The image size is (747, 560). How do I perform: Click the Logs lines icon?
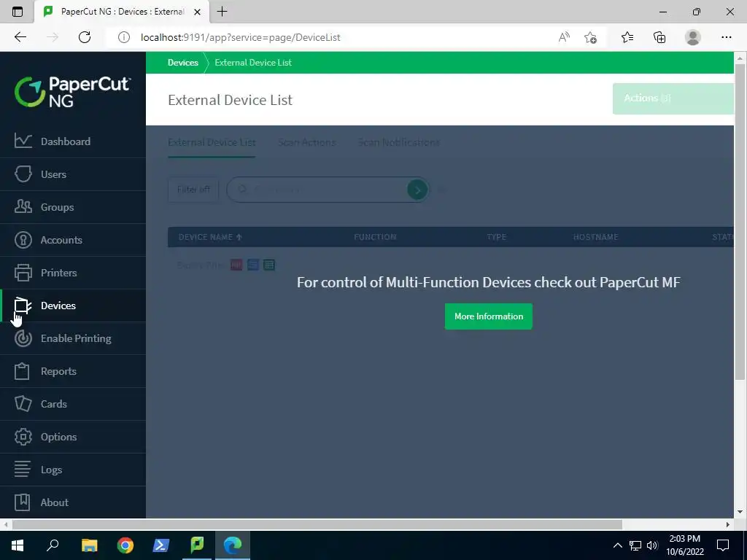point(23,469)
